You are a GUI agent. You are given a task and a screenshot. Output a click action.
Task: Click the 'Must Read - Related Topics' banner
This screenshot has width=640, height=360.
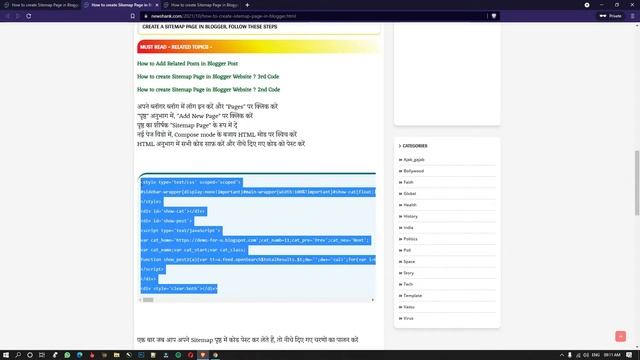(259, 47)
